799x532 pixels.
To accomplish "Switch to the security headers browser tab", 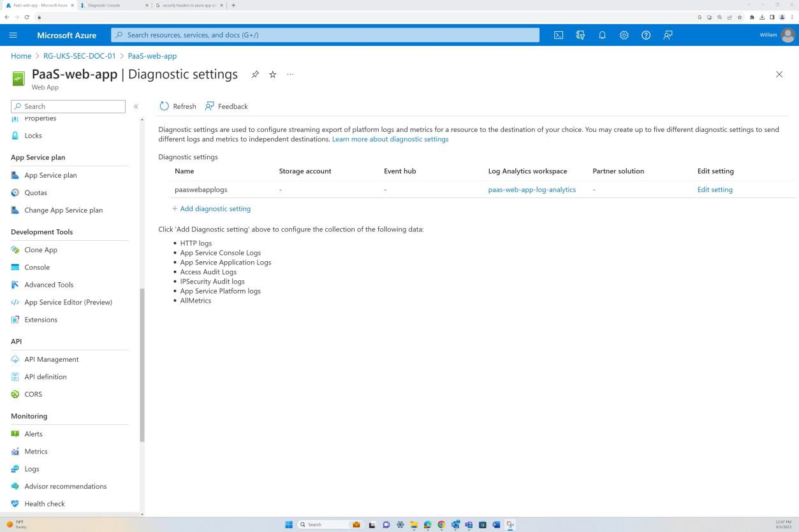I will (188, 5).
